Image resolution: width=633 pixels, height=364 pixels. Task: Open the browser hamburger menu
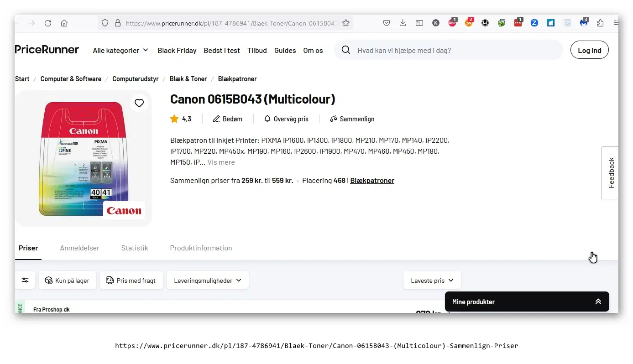pos(616,23)
